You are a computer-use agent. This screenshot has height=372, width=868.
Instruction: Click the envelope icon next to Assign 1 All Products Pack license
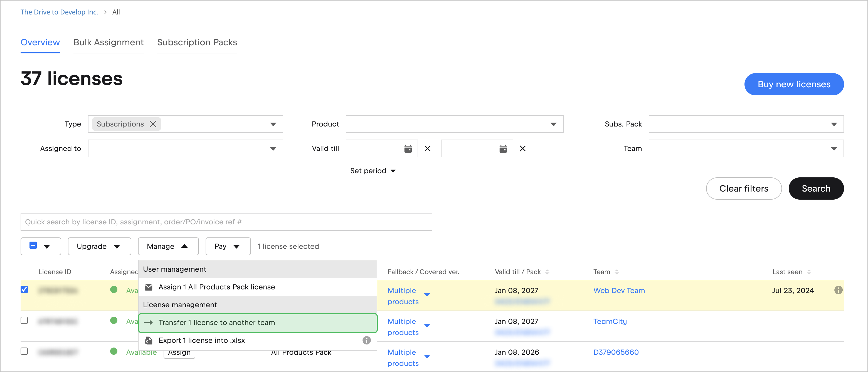click(x=148, y=287)
